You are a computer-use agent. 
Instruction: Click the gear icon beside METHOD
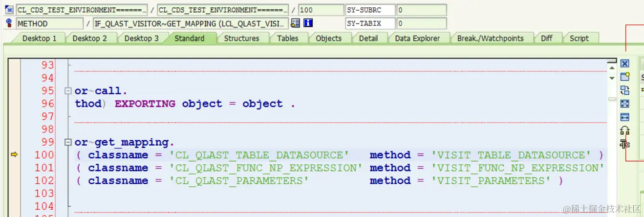click(9, 23)
